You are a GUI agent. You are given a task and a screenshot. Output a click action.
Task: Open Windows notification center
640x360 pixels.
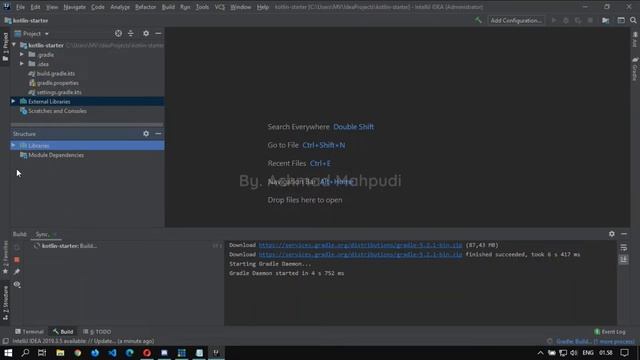point(624,353)
